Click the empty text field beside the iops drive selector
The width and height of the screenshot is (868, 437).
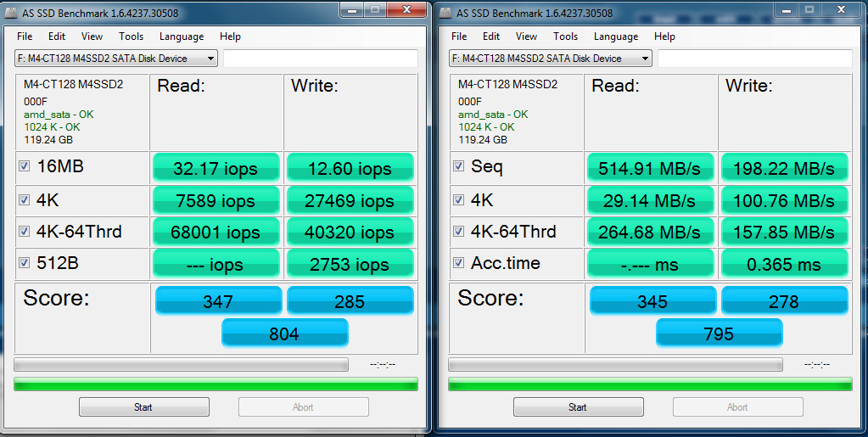pos(320,59)
